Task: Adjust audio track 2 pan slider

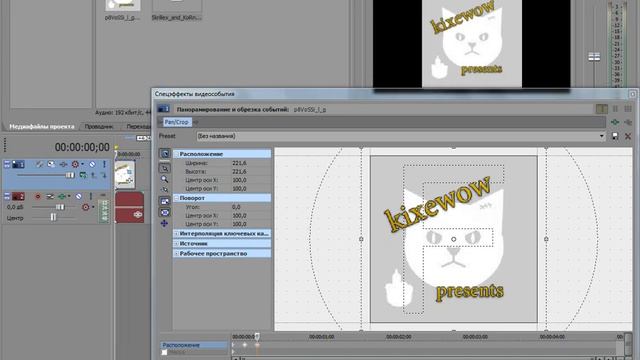Action: 53,218
